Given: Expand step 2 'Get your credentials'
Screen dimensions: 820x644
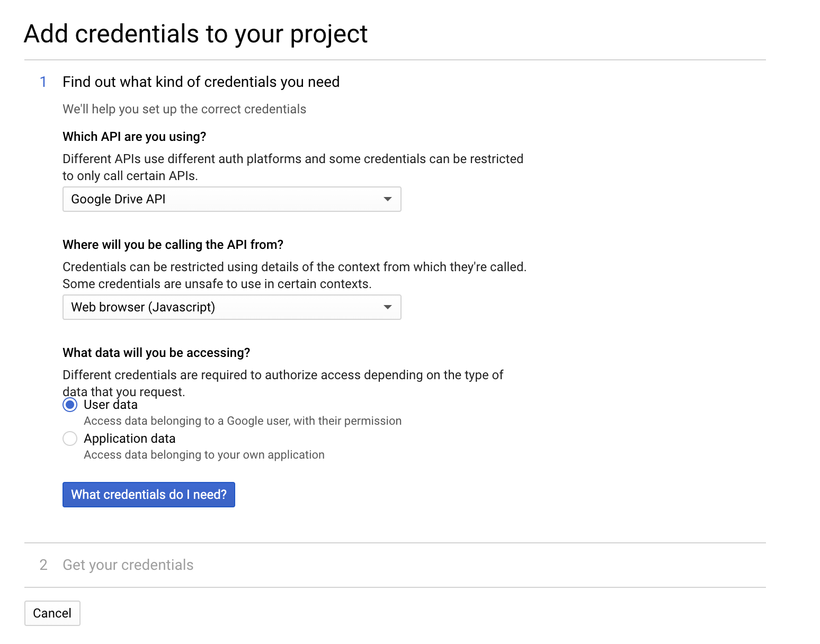Looking at the screenshot, I should (x=128, y=565).
